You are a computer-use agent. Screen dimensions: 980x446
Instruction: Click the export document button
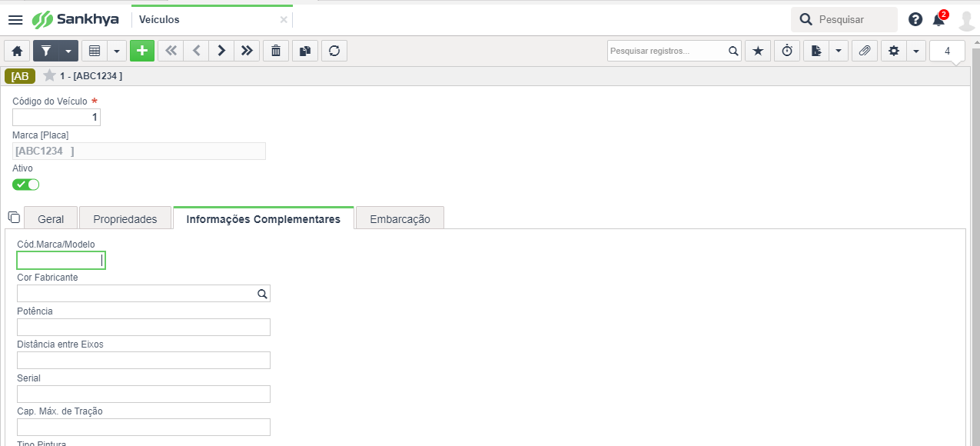[816, 51]
